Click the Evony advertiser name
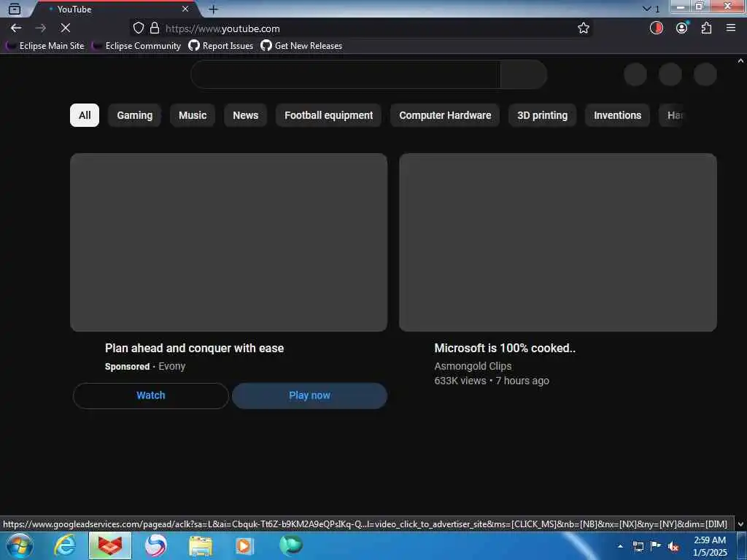 coord(172,366)
